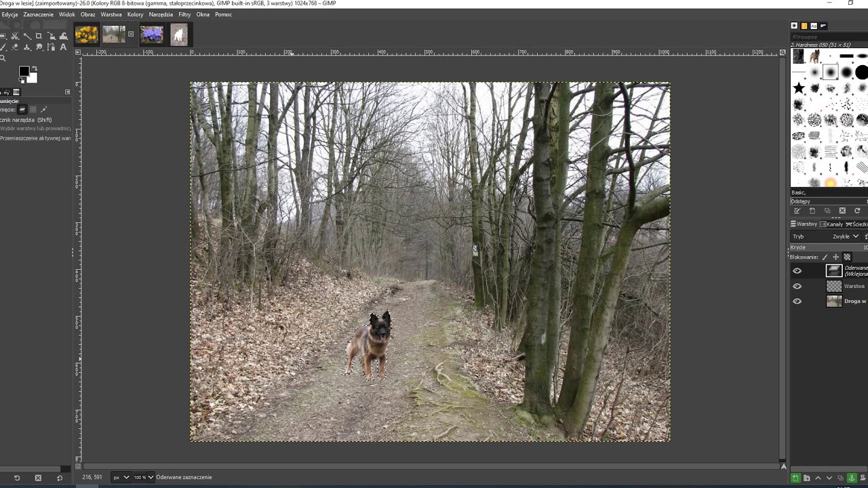This screenshot has height=488, width=868.
Task: Select the selected Hardness 050 brush
Action: [x=831, y=72]
